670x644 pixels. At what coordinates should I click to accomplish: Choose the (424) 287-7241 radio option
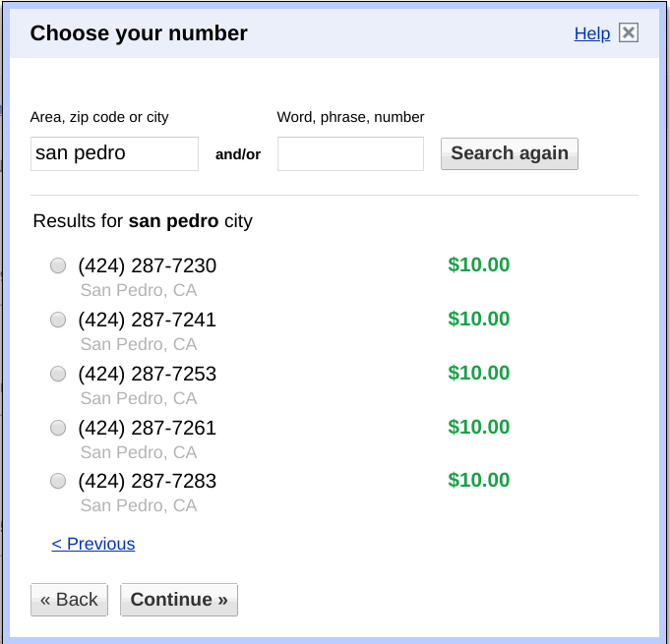58,320
